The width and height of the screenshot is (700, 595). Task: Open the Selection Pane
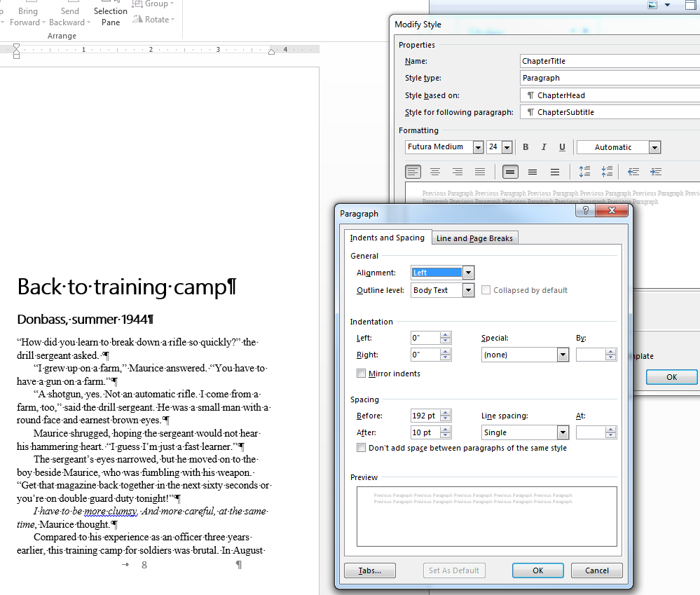[x=111, y=15]
